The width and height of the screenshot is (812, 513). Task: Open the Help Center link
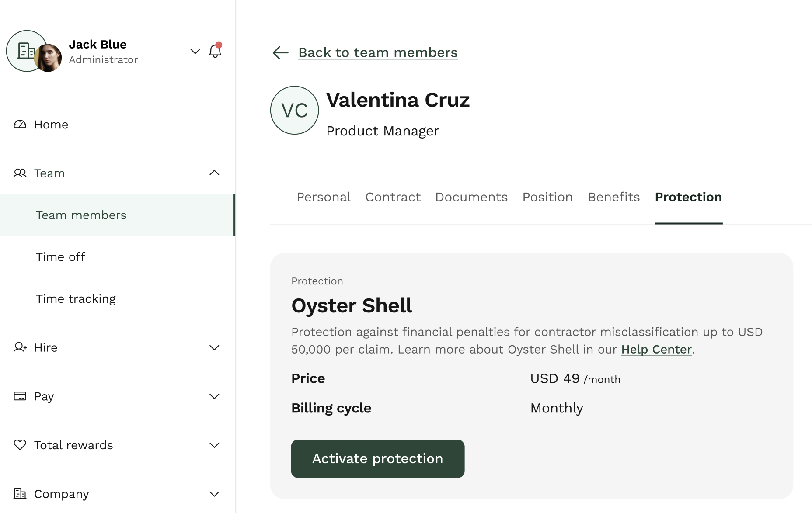click(x=656, y=349)
